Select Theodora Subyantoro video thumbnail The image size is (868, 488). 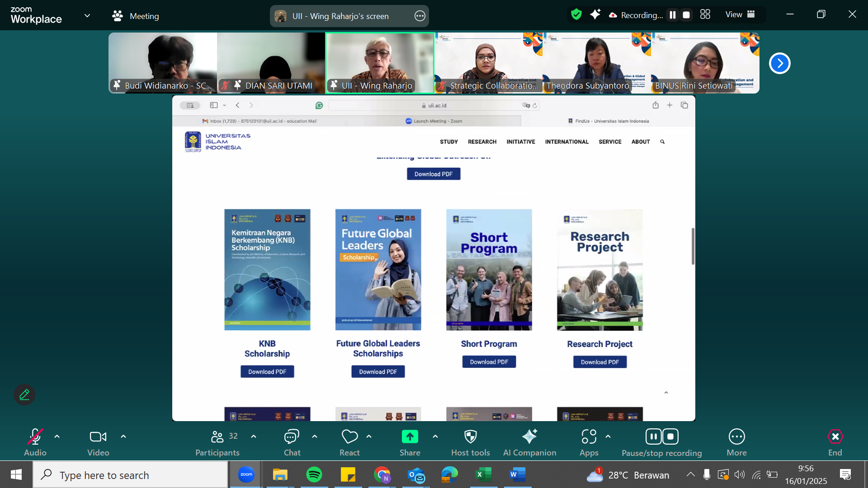click(x=597, y=63)
